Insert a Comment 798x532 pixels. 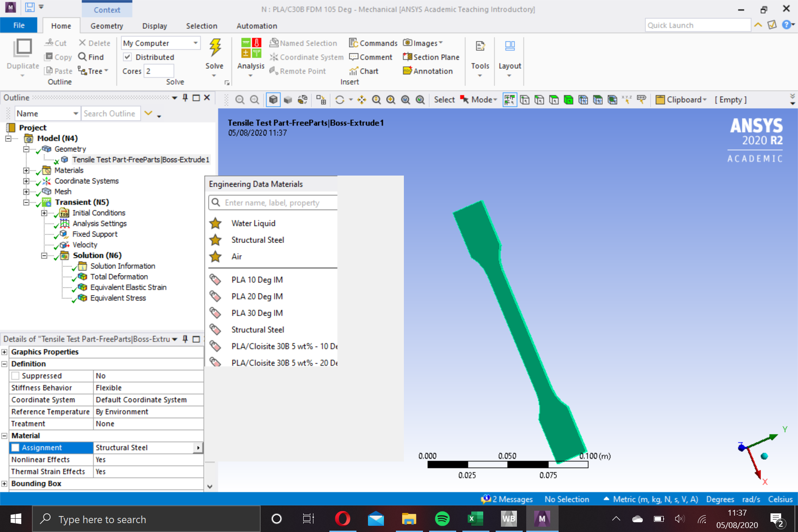coord(371,57)
